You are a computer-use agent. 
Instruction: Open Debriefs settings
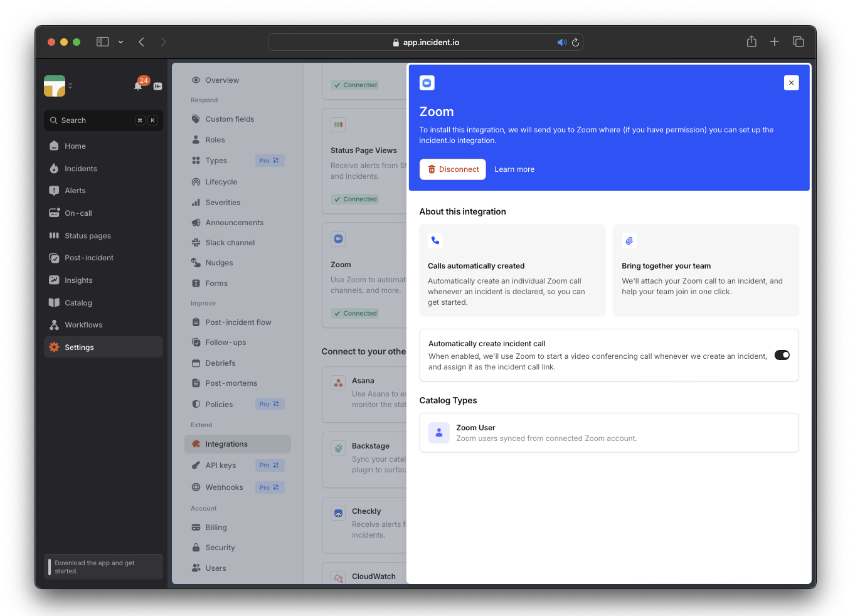tap(238, 363)
